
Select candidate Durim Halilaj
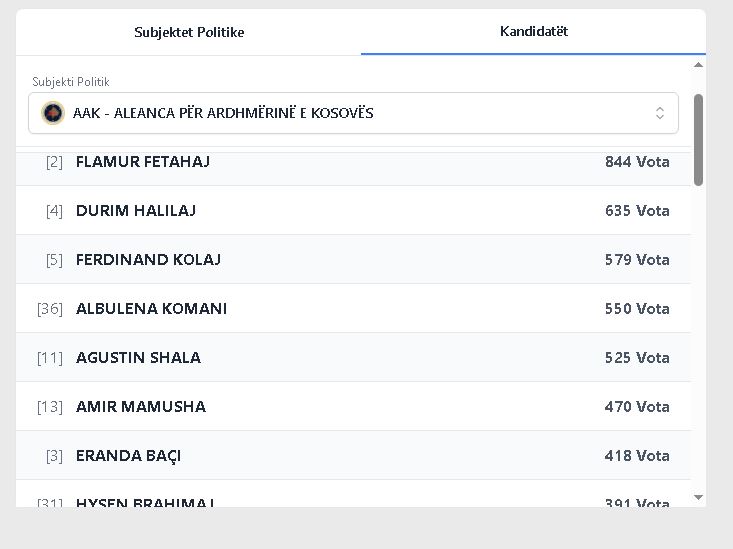tap(136, 210)
